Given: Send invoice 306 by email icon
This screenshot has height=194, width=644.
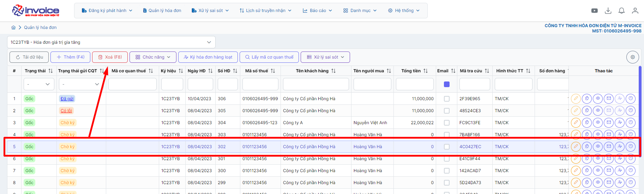Looking at the screenshot, I should pos(609,99).
